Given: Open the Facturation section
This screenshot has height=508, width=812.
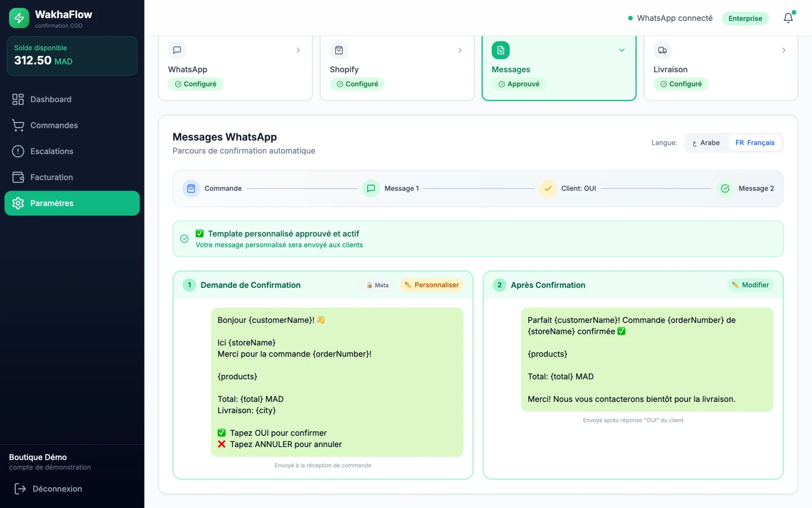Looking at the screenshot, I should (x=72, y=177).
